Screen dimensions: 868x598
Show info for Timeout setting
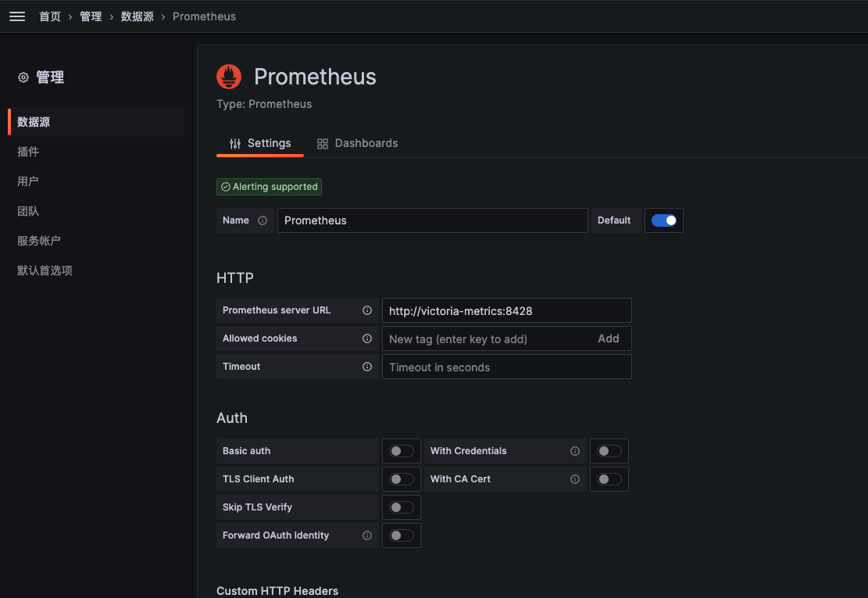(367, 367)
